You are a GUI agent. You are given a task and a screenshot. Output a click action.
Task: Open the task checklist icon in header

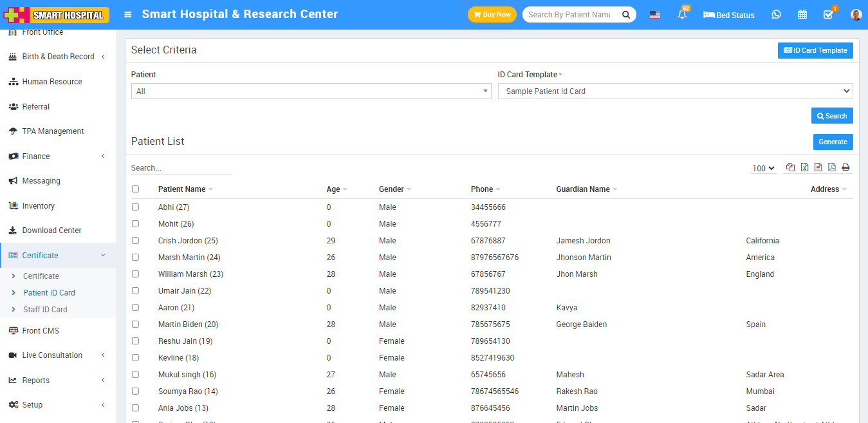pyautogui.click(x=828, y=15)
